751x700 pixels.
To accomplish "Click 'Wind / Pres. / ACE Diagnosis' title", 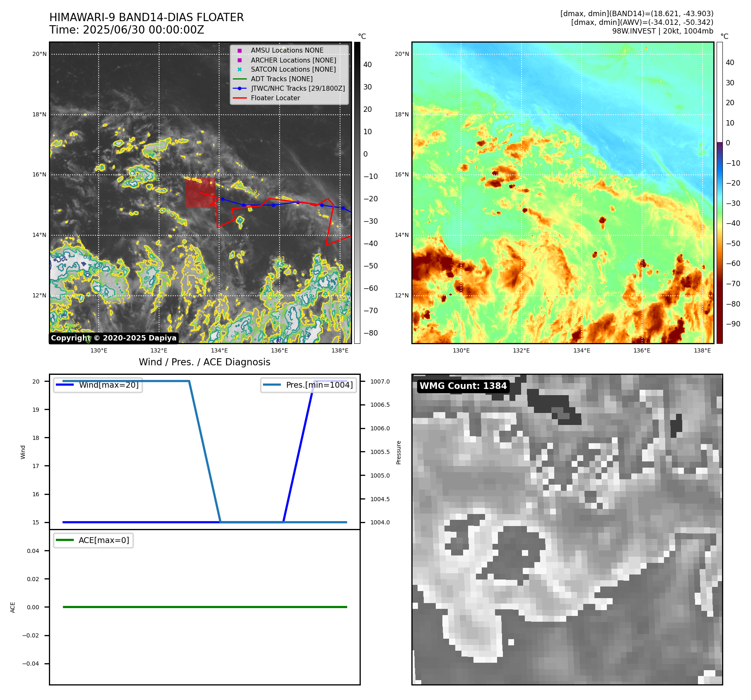I will (205, 362).
